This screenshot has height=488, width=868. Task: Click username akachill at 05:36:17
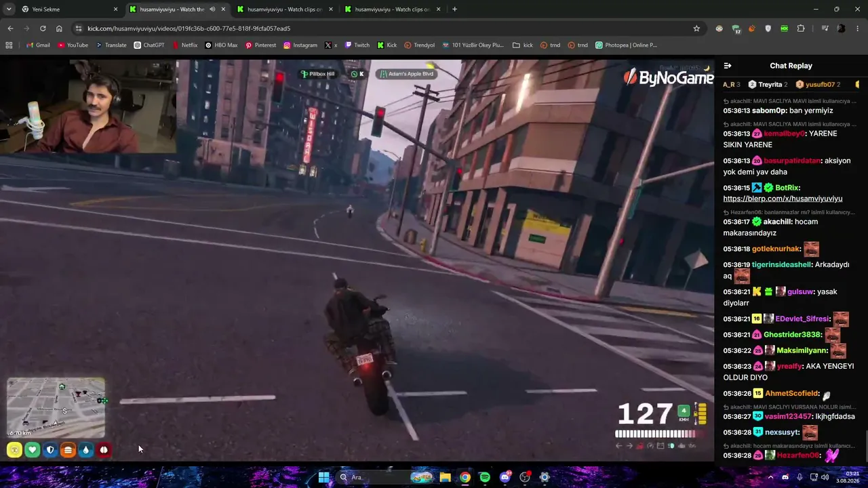(777, 222)
